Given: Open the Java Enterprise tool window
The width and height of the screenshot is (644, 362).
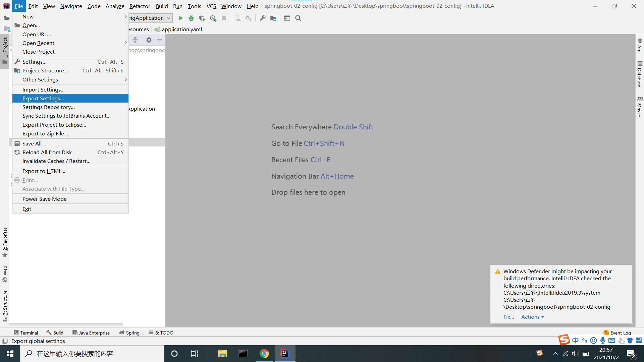Looking at the screenshot, I should 91,333.
